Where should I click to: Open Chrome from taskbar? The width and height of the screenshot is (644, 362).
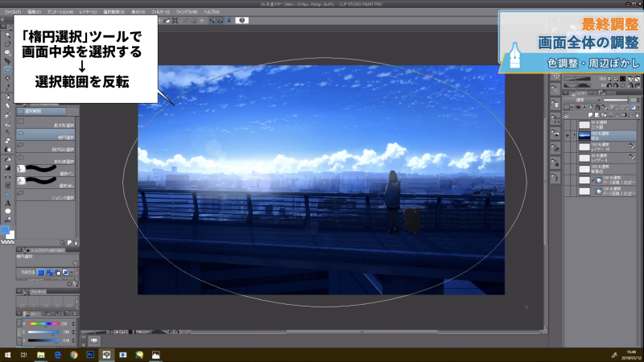[73, 355]
